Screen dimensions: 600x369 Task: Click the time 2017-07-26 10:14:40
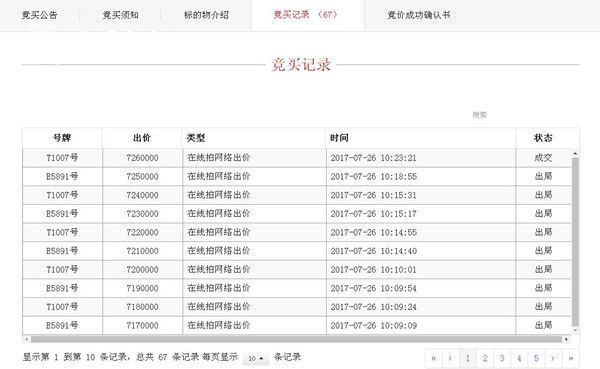pyautogui.click(x=373, y=251)
